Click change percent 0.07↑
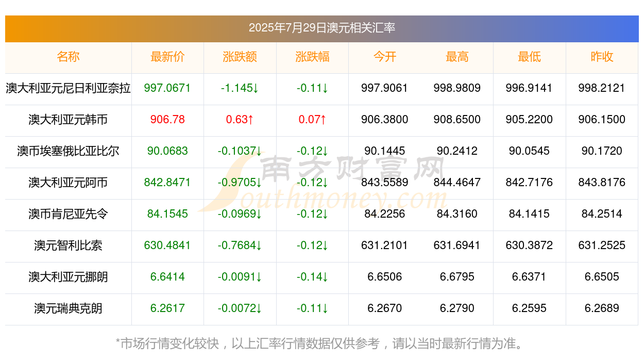This screenshot has height=360, width=644. [312, 120]
